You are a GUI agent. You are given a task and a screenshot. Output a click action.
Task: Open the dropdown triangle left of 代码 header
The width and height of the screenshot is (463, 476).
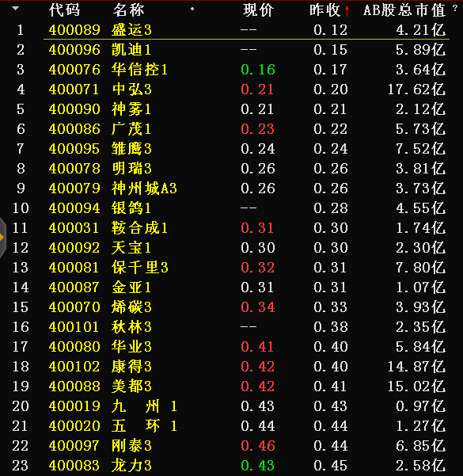tap(16, 9)
